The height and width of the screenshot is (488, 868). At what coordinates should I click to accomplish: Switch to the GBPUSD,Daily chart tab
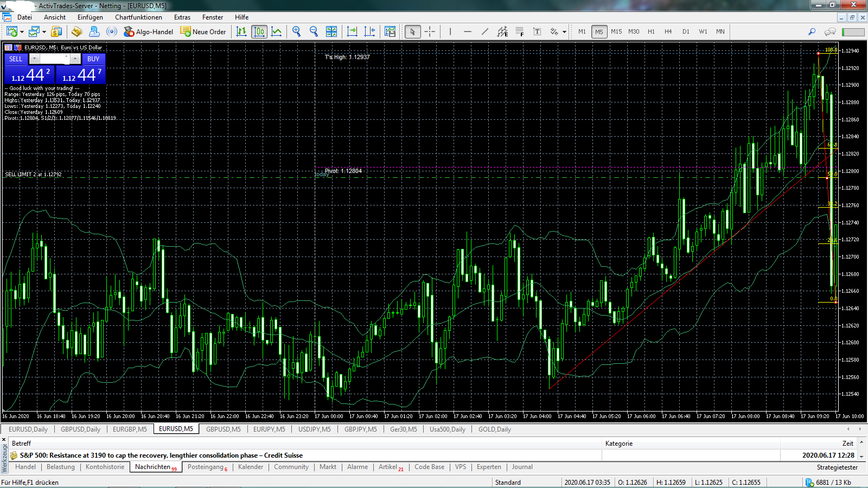(80, 429)
